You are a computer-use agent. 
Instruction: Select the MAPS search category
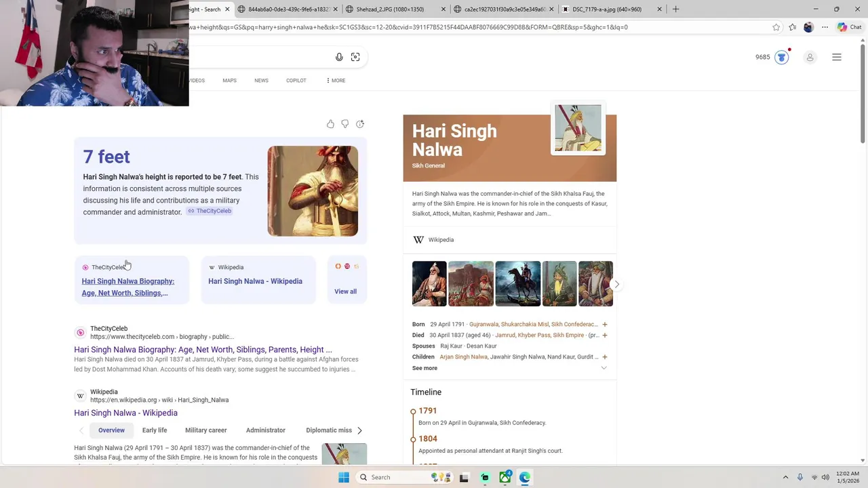[229, 81]
